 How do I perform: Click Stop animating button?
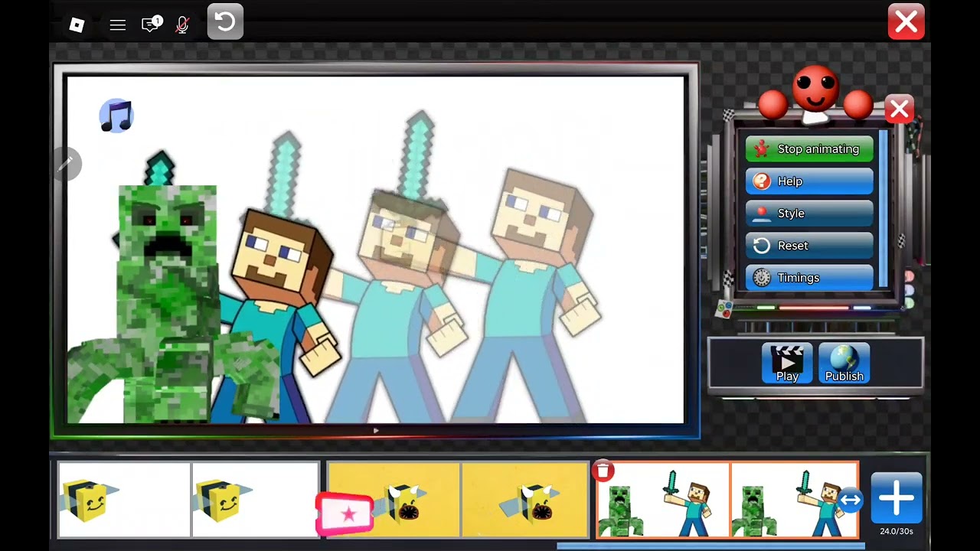(x=809, y=149)
